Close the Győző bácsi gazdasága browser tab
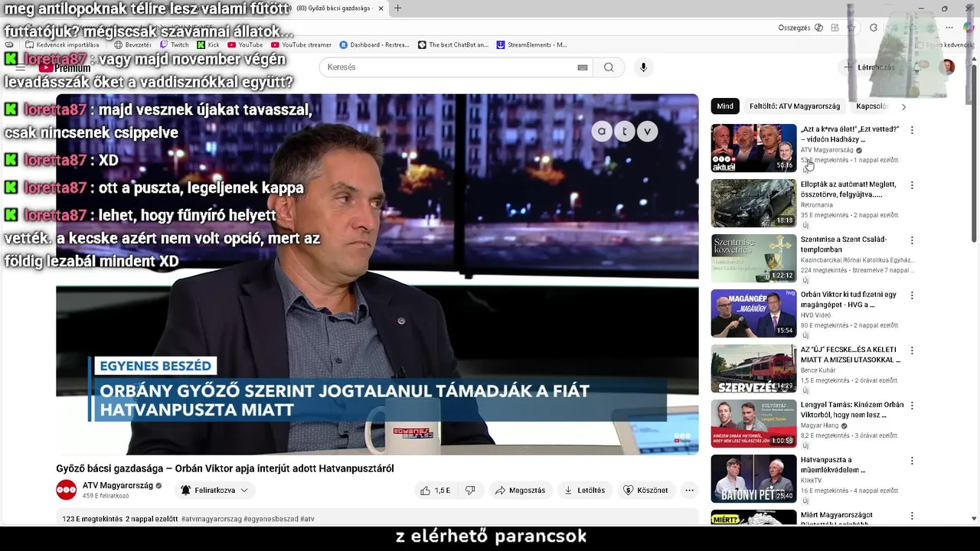The width and height of the screenshot is (980, 551). pyautogui.click(x=381, y=8)
